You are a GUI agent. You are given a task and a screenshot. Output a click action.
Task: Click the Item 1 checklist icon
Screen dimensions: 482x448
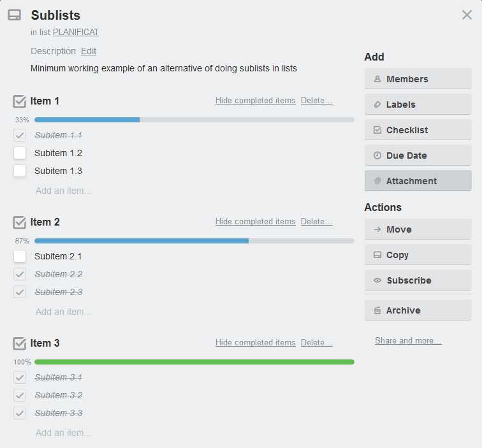click(x=20, y=101)
